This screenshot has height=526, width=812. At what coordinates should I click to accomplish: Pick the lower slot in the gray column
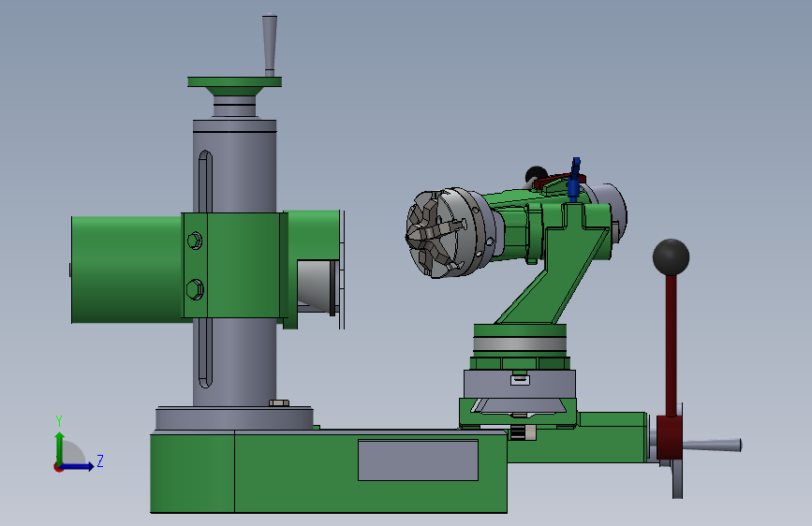[205, 353]
